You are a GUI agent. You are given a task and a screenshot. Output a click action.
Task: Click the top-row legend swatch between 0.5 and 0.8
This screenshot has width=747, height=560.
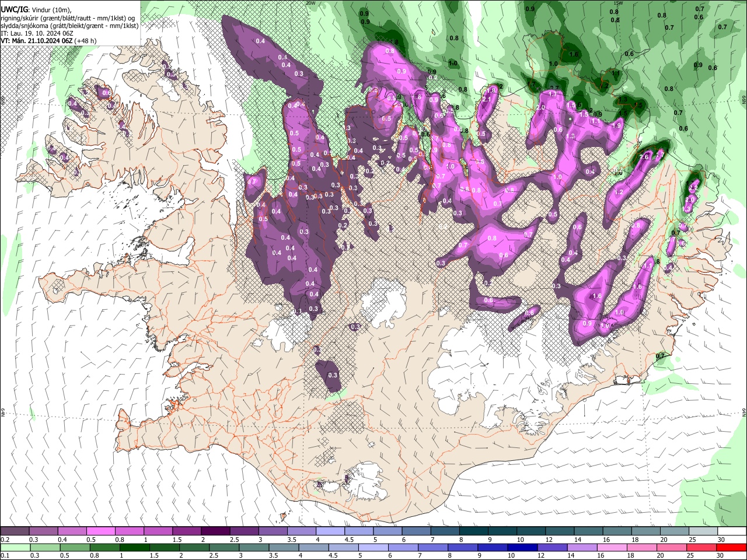100,531
